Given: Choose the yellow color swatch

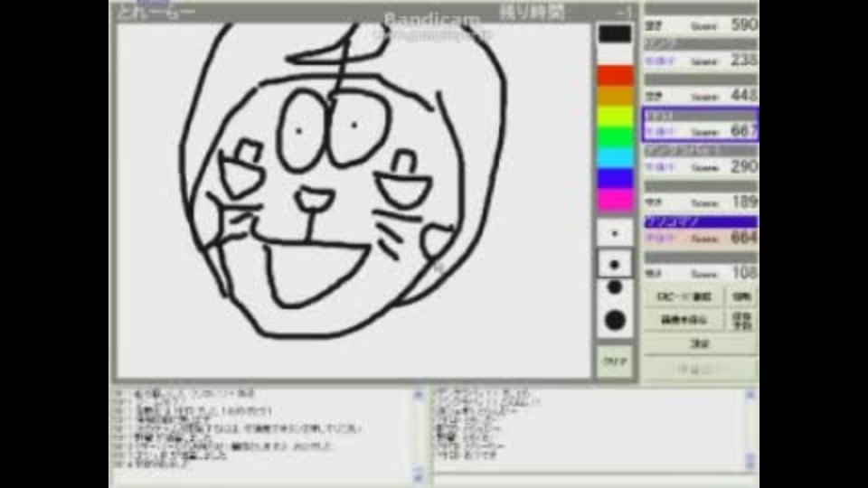Looking at the screenshot, I should [615, 117].
